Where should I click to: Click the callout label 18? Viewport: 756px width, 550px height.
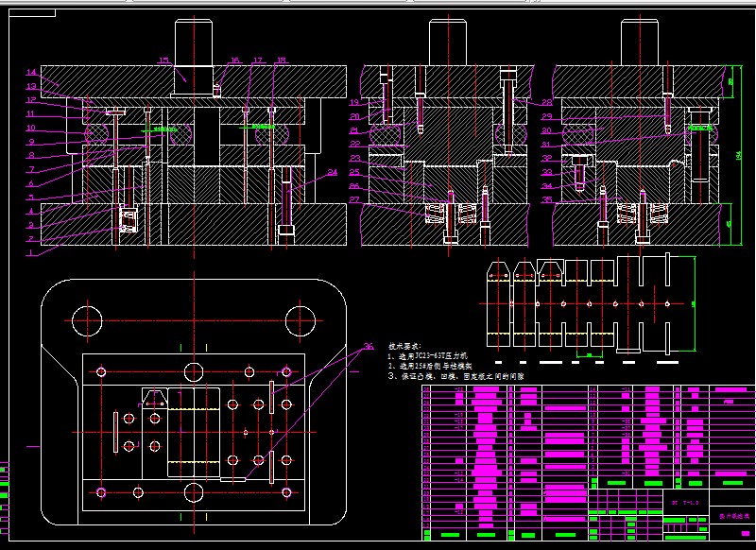pyautogui.click(x=282, y=60)
